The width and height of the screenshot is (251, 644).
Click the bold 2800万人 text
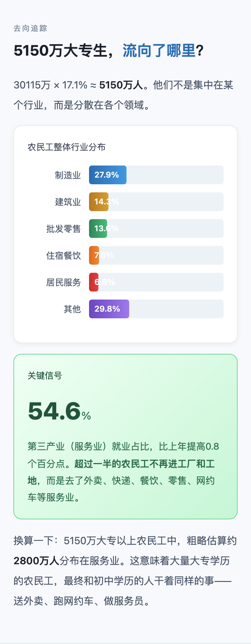36,561
